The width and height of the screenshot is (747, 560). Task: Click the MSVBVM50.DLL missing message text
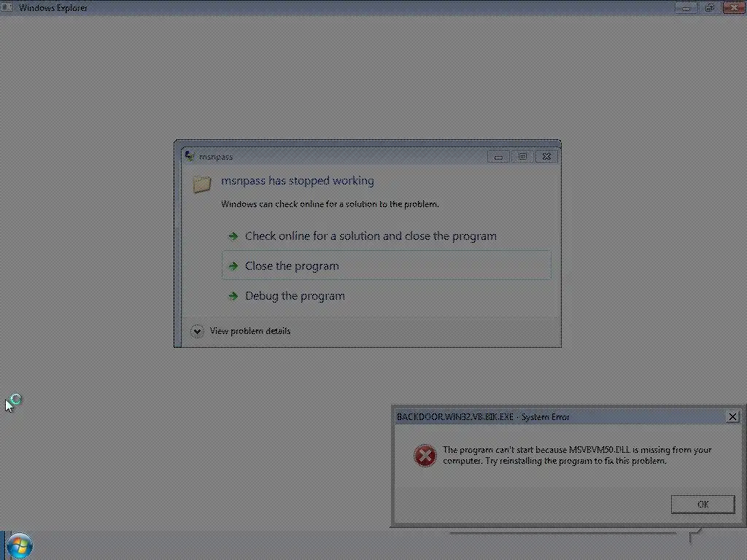577,455
